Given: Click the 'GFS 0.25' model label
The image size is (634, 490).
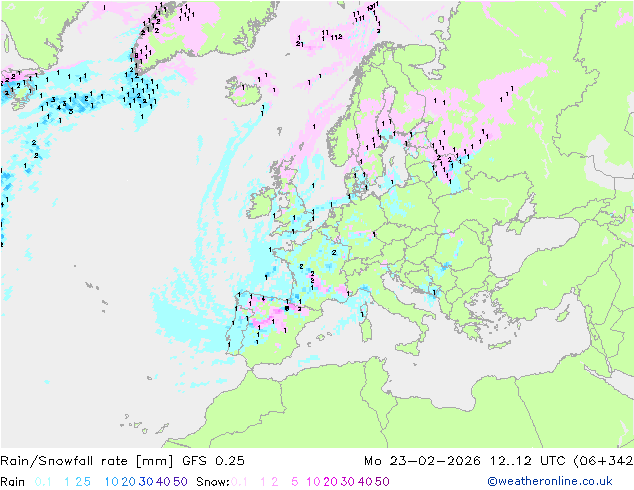Looking at the screenshot, I should (213, 461).
